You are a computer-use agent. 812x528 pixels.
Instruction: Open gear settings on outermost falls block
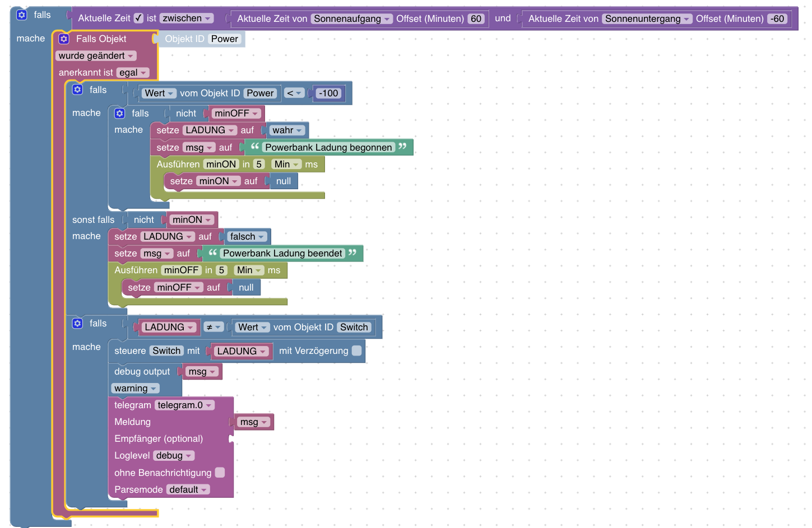[x=22, y=15]
